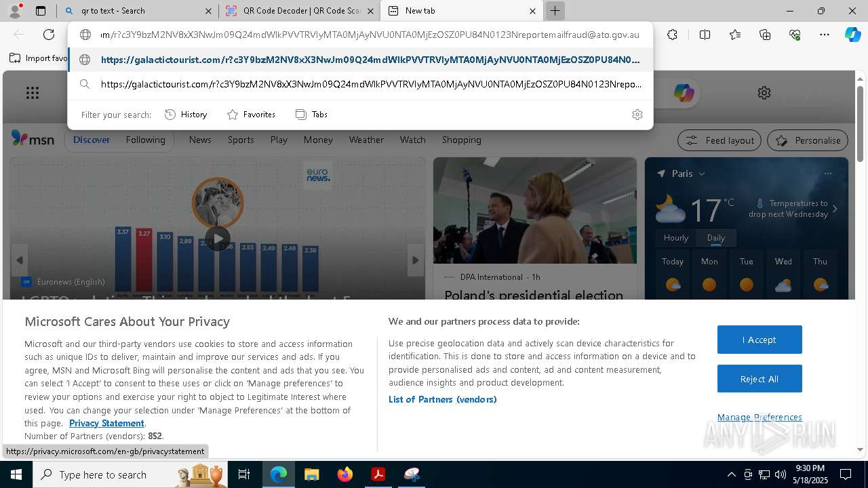This screenshot has height=488, width=868.
Task: Go to next carousel slide arrow
Action: 416,260
